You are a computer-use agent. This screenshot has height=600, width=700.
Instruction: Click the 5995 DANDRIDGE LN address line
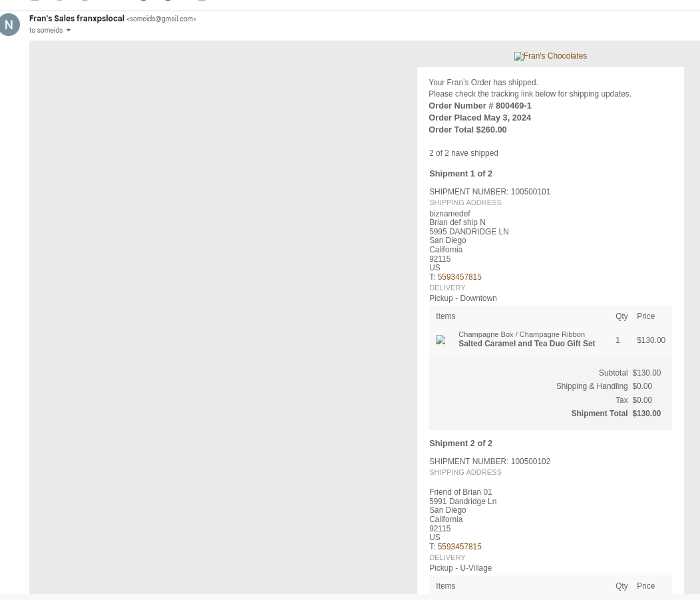click(x=468, y=232)
